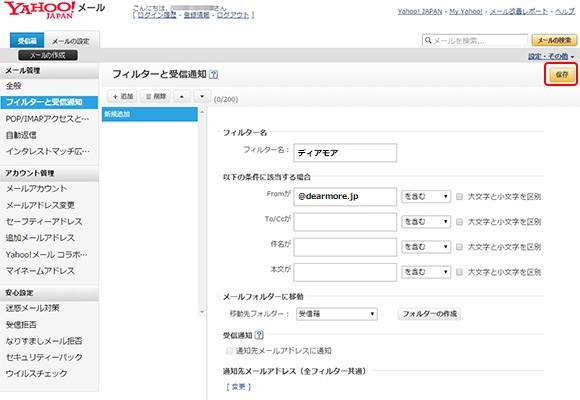Click the ヘルプ link
Image resolution: width=580 pixels, height=400 pixels.
point(565,11)
